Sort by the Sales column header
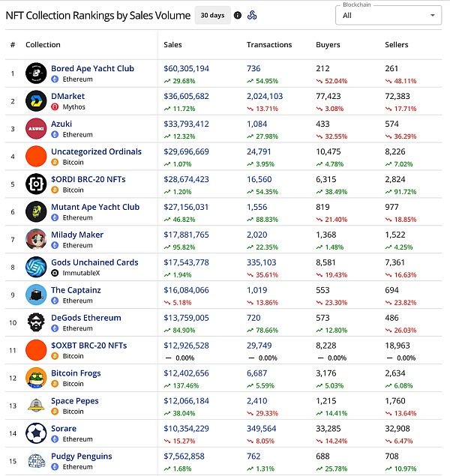Screen dimensions: 450x476 (172, 45)
